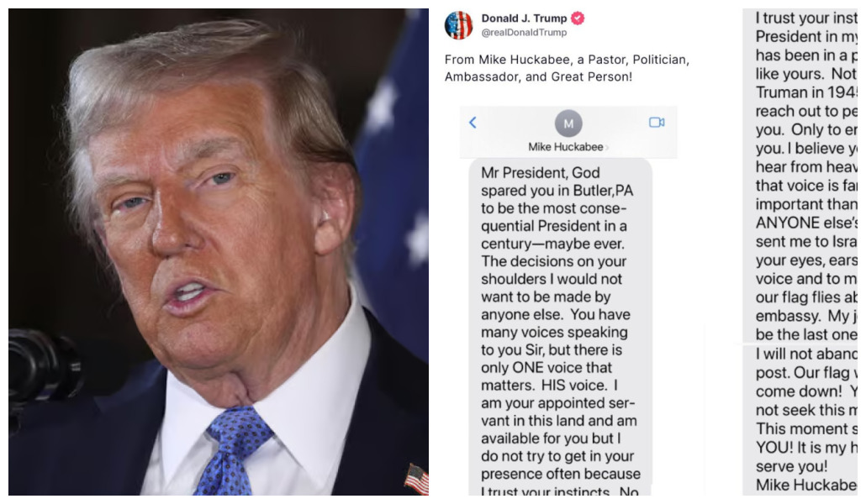Select message bubble starting "Mr President, God"

[x=561, y=327]
